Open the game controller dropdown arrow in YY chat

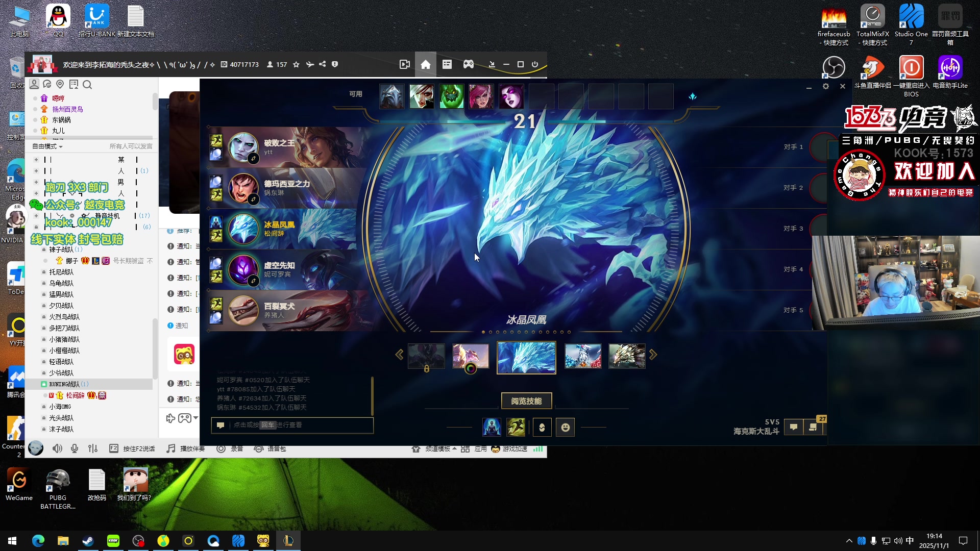195,418
